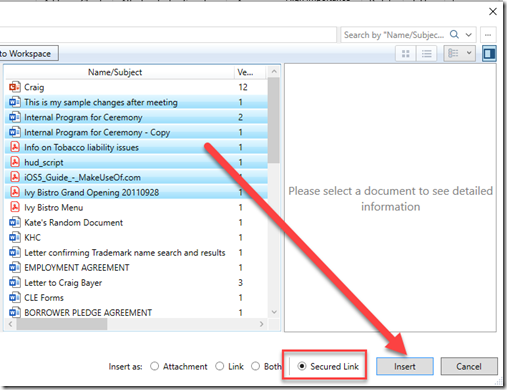Select 'BORROWER PLEDGE AGREEMENT' name
Viewport: 507px width, 390px height.
[88, 313]
